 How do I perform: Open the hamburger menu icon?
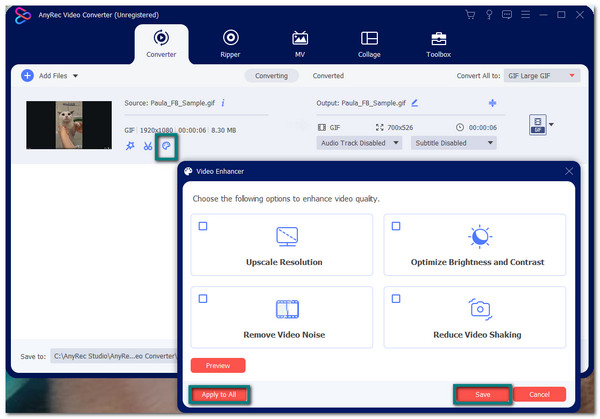click(x=525, y=15)
